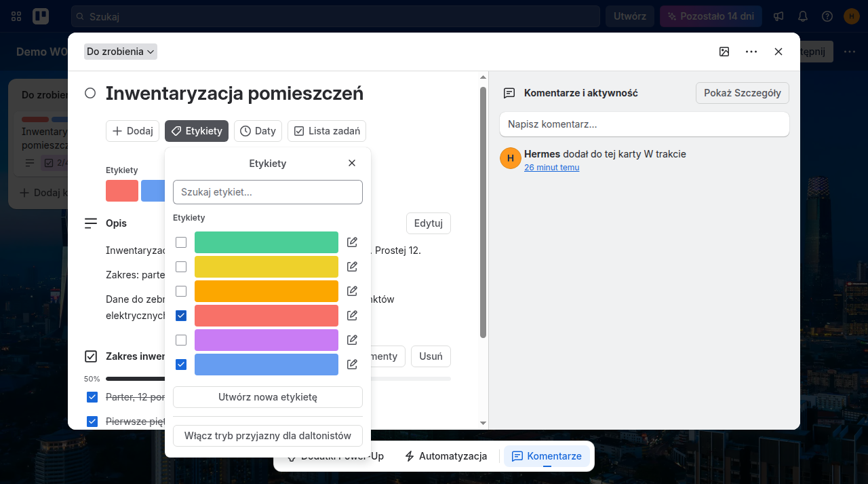
Task: Select the Komentarze tab in bottom bar
Action: click(547, 456)
